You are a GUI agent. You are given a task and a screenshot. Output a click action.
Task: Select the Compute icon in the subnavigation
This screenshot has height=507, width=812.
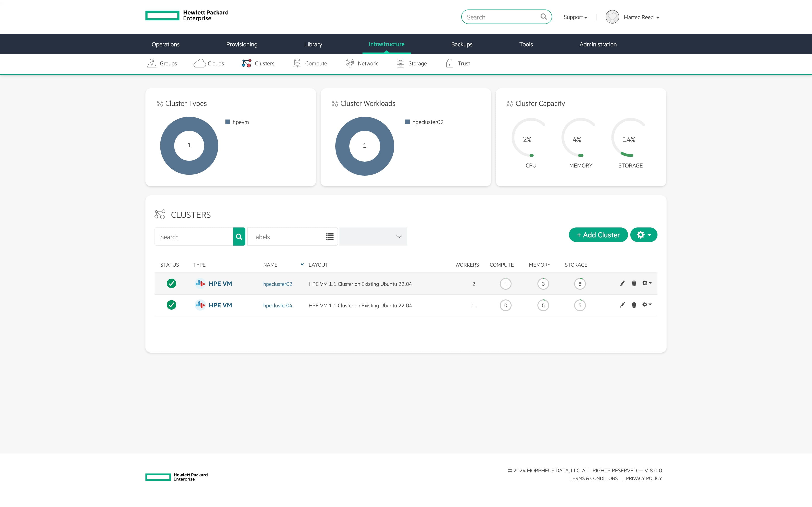pos(297,63)
